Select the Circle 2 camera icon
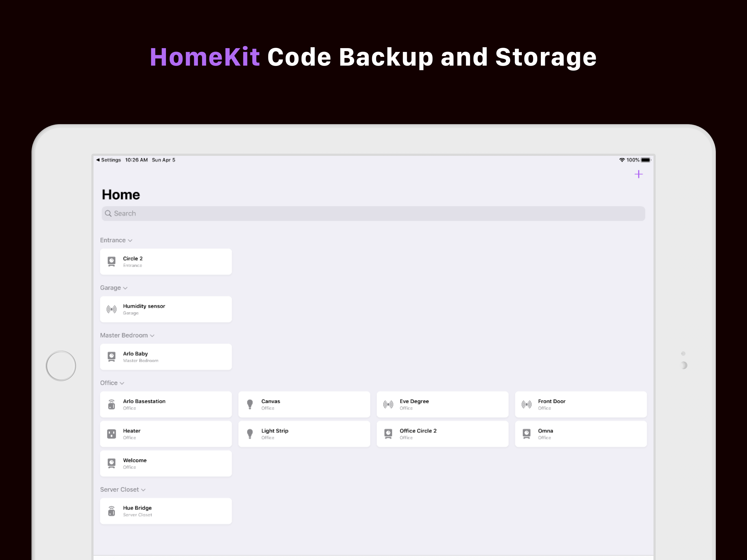Screen dimensions: 747x560 (x=112, y=261)
